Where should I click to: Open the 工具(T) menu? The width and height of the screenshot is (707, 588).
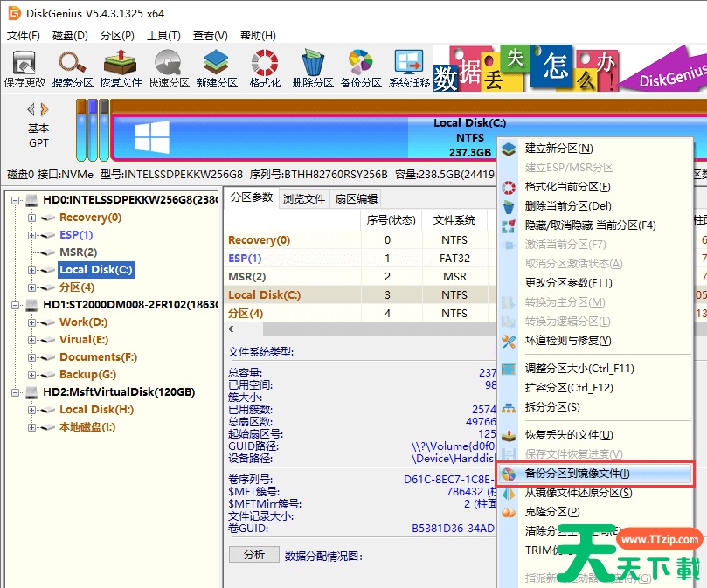(x=163, y=36)
